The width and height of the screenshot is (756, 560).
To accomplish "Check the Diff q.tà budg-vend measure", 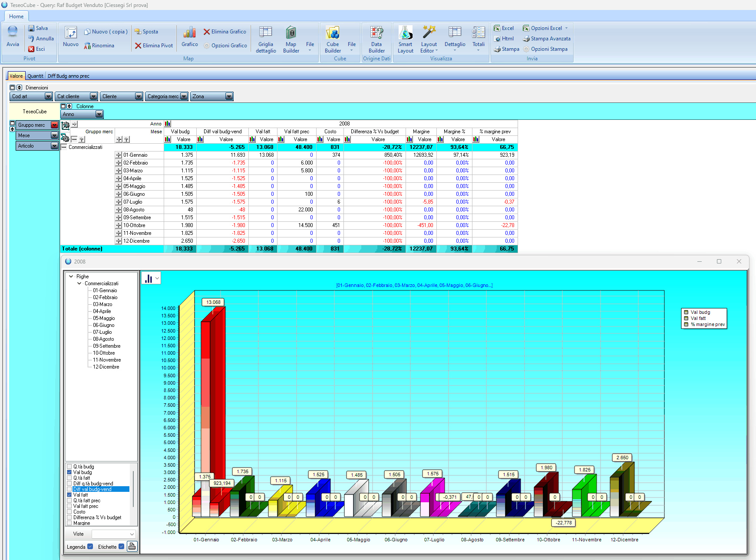I will click(69, 484).
